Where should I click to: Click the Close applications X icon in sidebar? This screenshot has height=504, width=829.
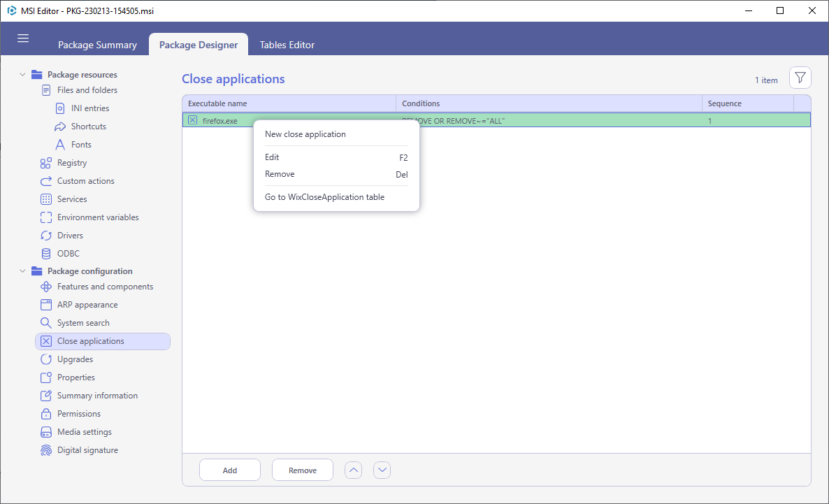[x=46, y=341]
